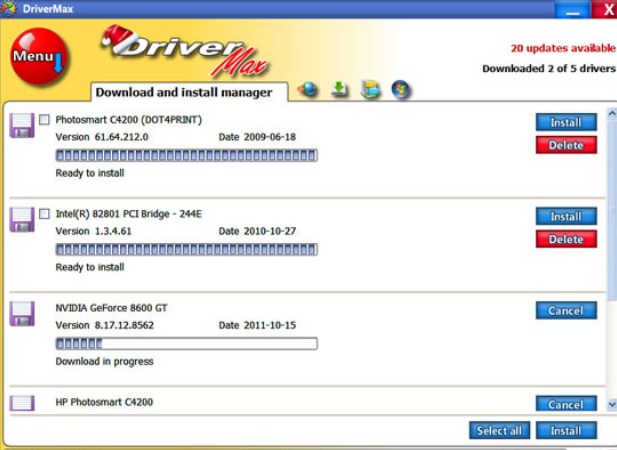Click 'Ready to install' under Photosmart DOT4PRINT
Viewport: 617px width, 450px height.
(x=90, y=173)
